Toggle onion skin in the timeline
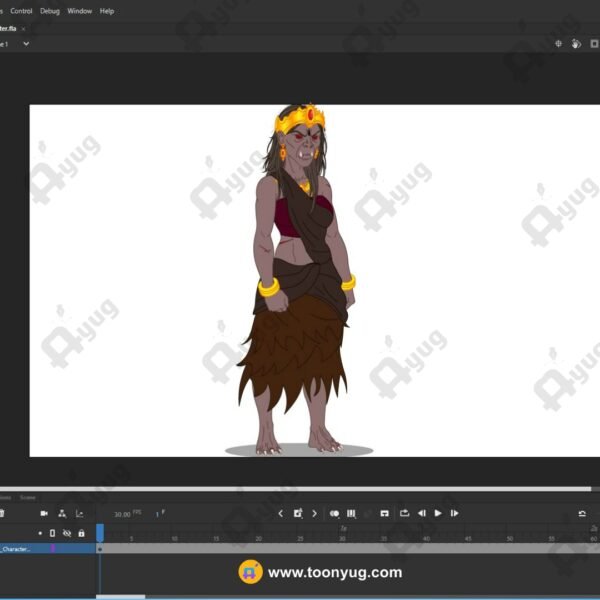600x600 pixels. point(334,514)
